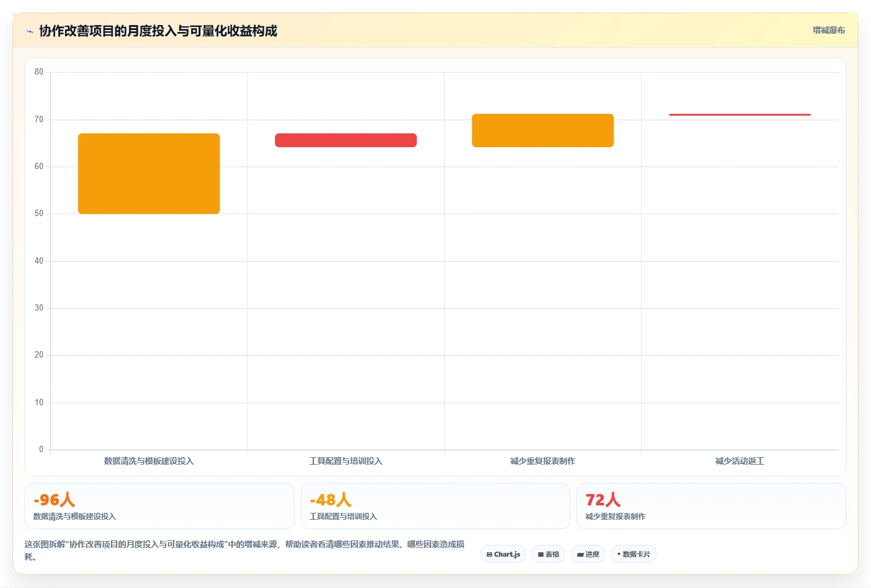Click the y-axis value 50
The width and height of the screenshot is (871, 588).
pos(39,214)
